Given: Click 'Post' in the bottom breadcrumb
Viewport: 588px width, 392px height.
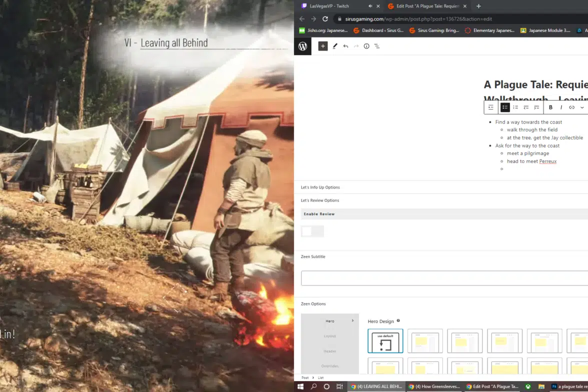Looking at the screenshot, I should [305, 377].
